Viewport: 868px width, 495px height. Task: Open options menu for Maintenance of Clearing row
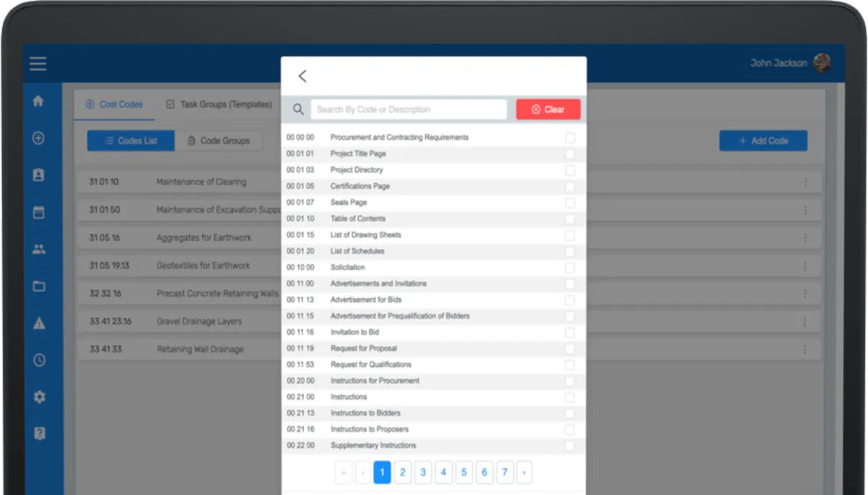(x=805, y=182)
